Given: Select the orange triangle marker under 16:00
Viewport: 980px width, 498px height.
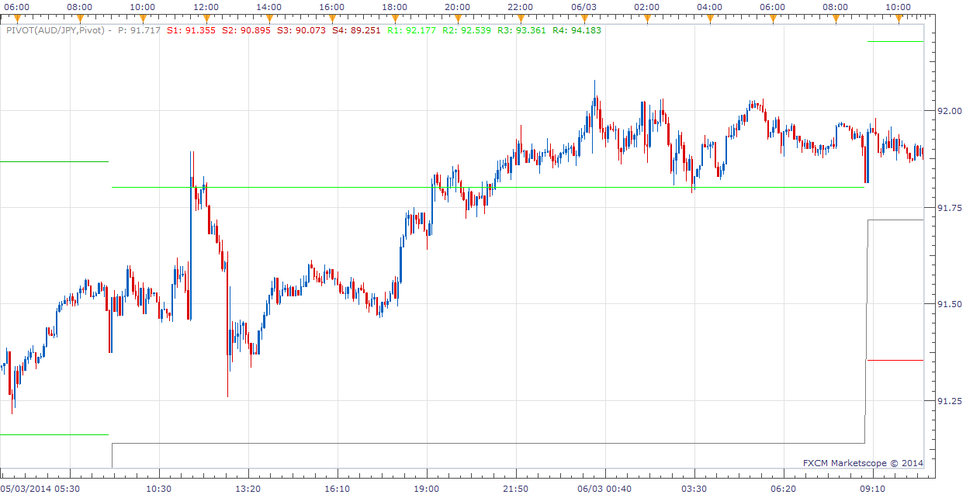Looking at the screenshot, I should coord(331,19).
